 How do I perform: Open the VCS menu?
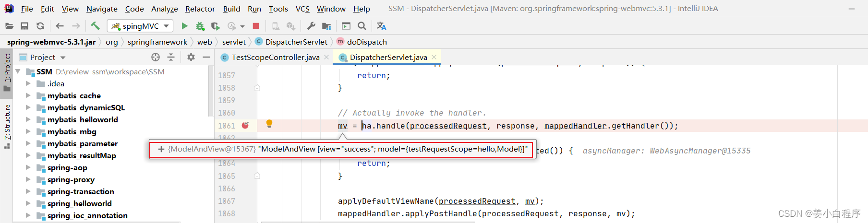302,9
